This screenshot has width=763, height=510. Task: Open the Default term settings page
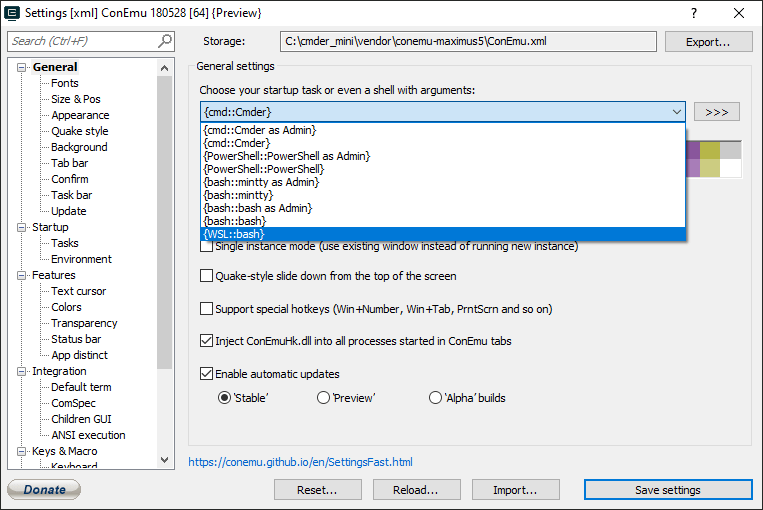pos(81,387)
